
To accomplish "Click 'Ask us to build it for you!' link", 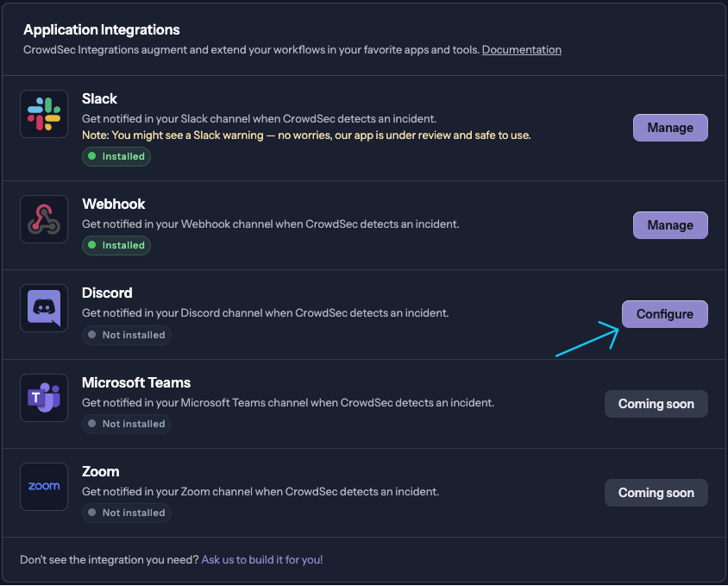I will 262,560.
